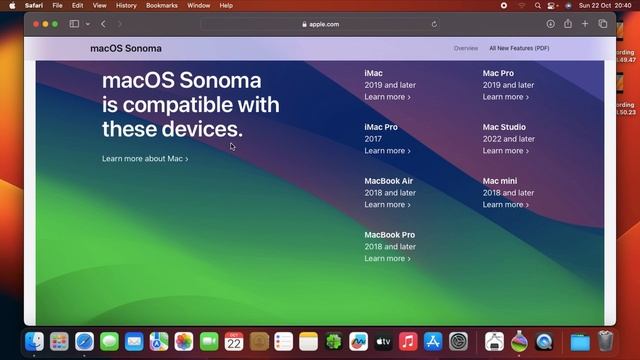640x360 pixels.
Task: Open the File menu
Action: (x=58, y=5)
